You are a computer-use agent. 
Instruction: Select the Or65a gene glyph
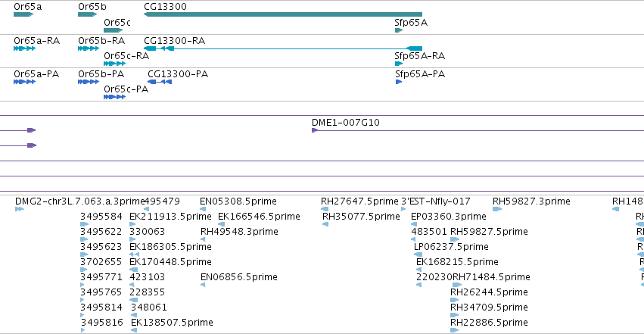coord(23,14)
